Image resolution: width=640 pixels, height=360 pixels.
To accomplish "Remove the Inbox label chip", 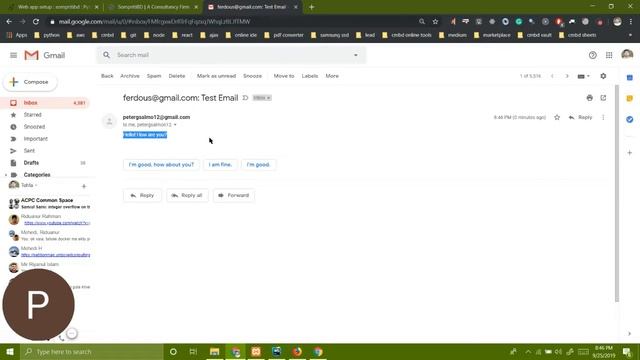I will (269, 98).
